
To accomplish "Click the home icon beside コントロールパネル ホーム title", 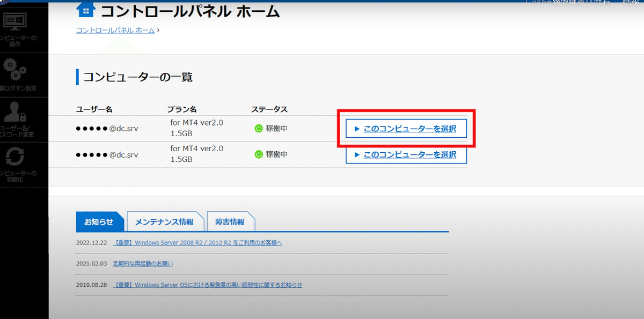I will coord(86,10).
